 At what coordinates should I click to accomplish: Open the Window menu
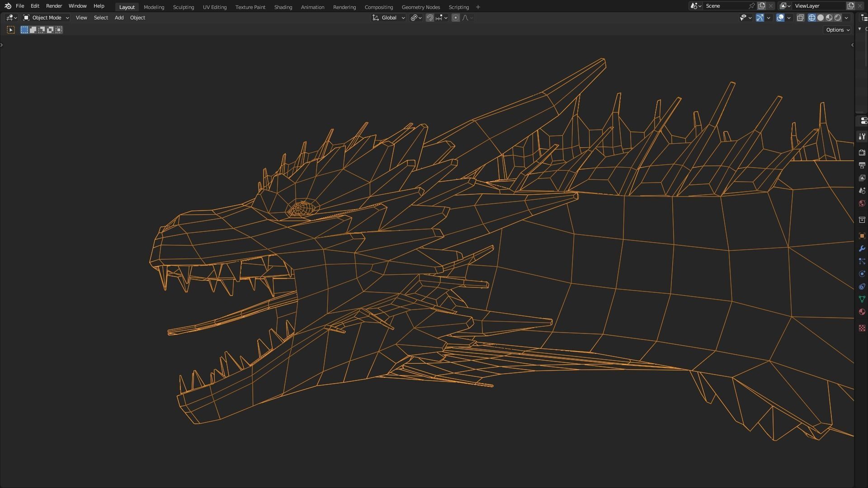pos(77,6)
